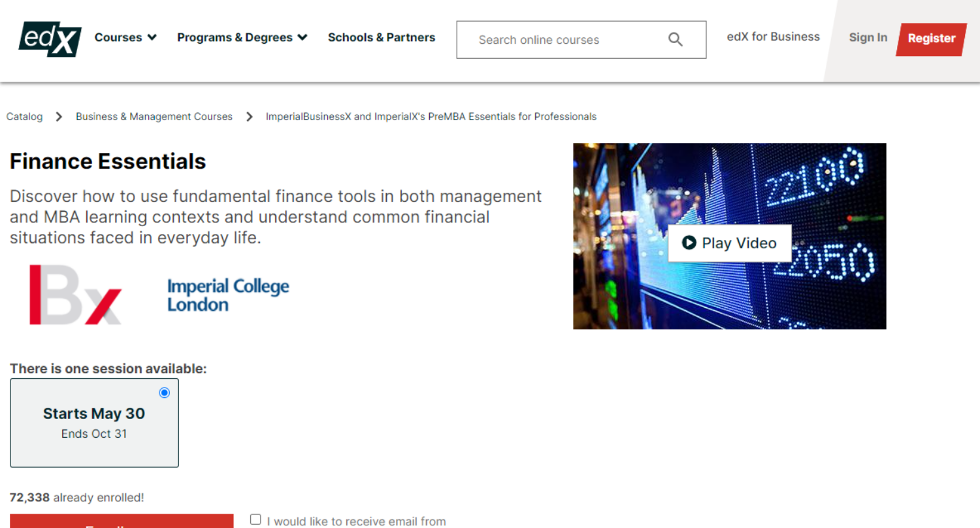
Task: Open the Catalog breadcrumb
Action: [24, 116]
